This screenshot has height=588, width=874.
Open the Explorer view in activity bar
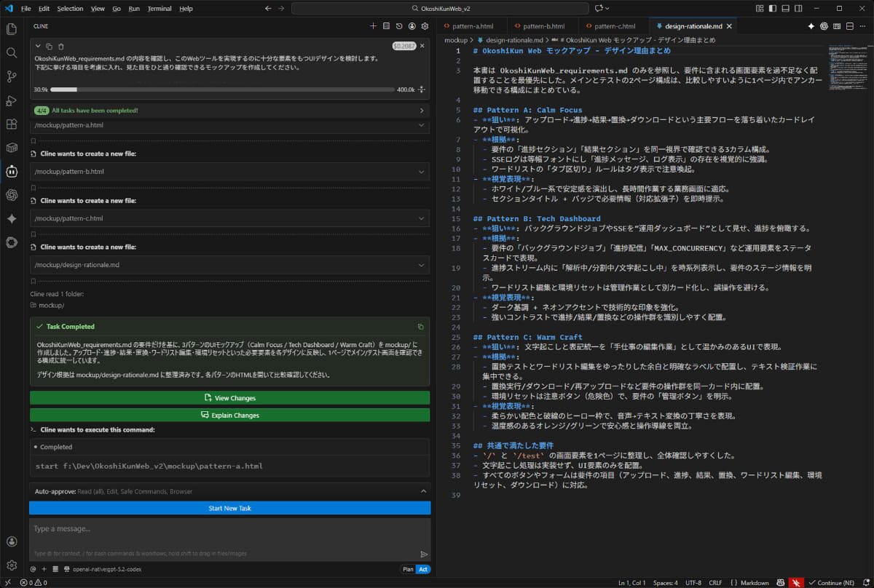[12, 29]
